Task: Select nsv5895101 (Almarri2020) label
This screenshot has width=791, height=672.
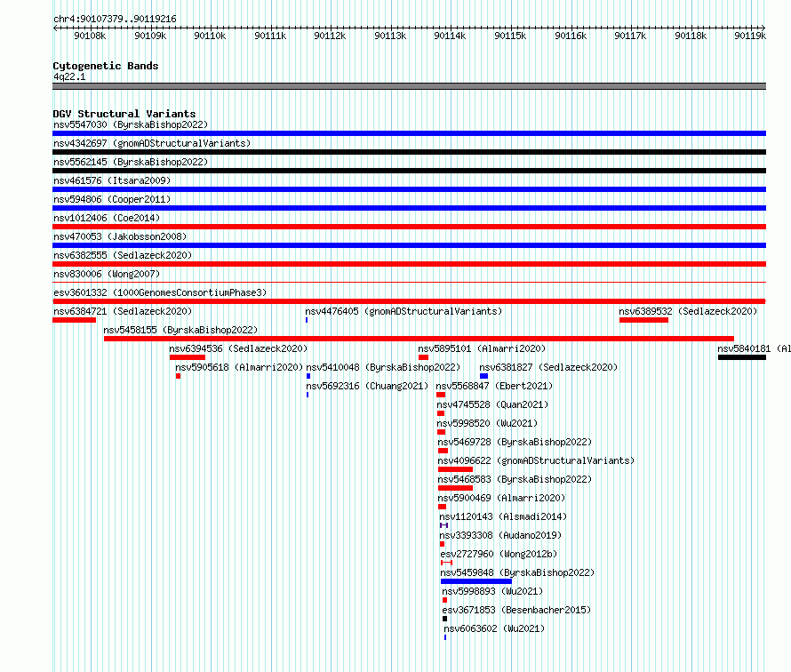Action: (482, 348)
